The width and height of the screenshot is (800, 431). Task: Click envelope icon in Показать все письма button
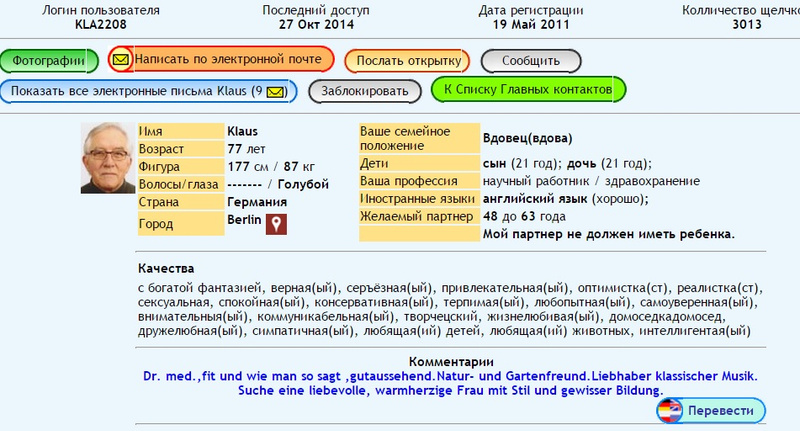pyautogui.click(x=276, y=92)
